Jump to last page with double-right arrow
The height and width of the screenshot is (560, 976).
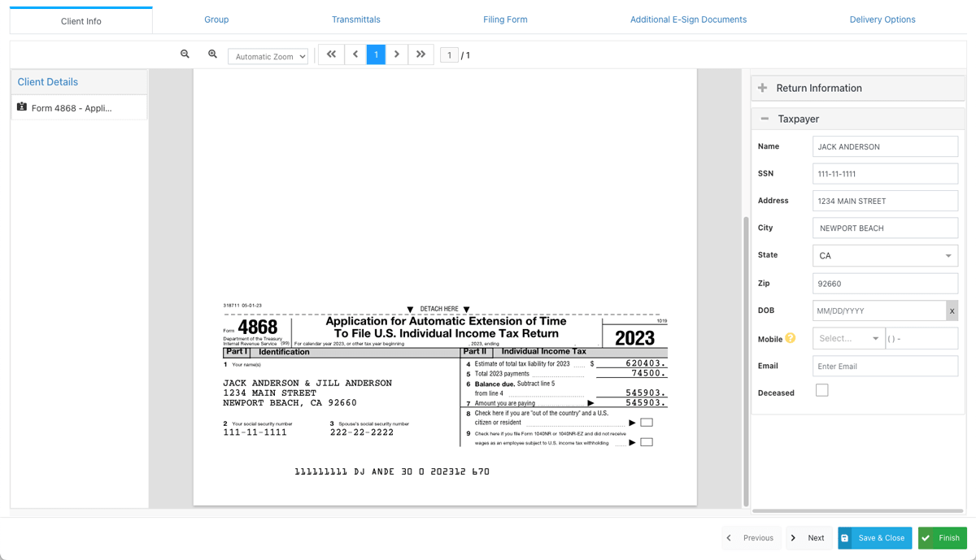coord(420,54)
